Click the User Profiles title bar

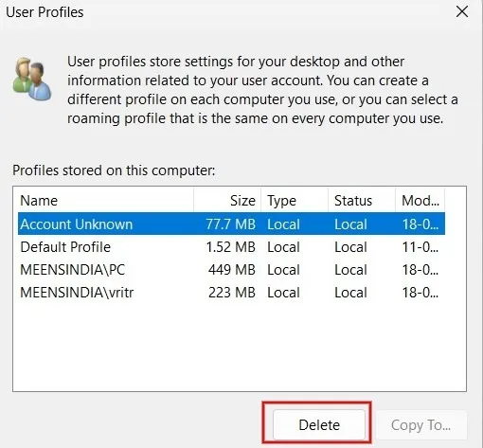pyautogui.click(x=221, y=12)
